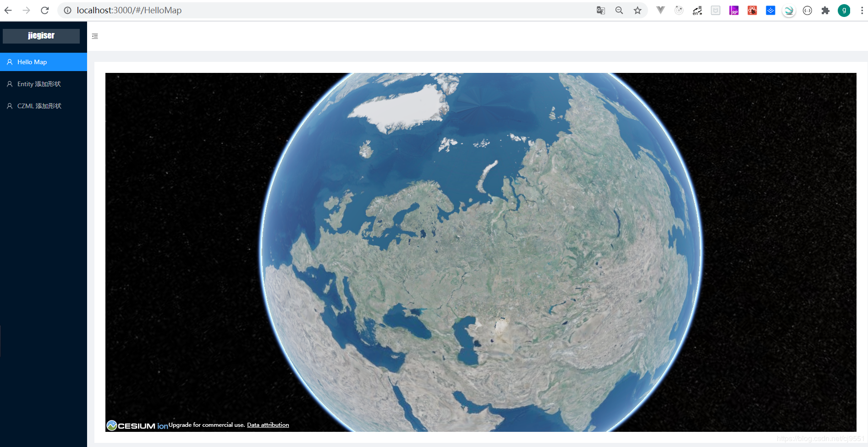Click the user icon beside Entity 添加形状

pos(10,84)
